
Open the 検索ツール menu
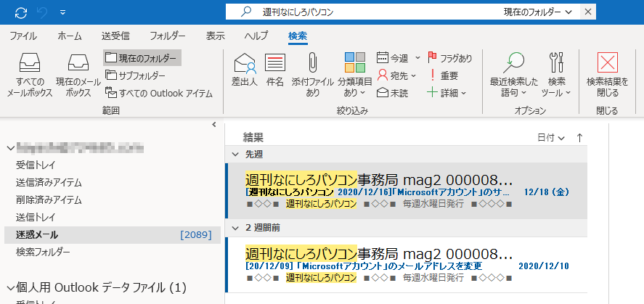tap(556, 75)
